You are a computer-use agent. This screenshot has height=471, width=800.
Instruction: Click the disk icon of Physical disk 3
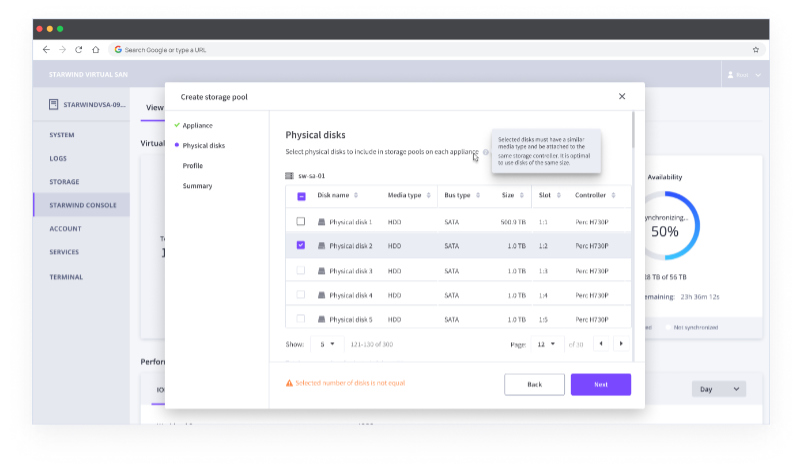[x=321, y=270]
